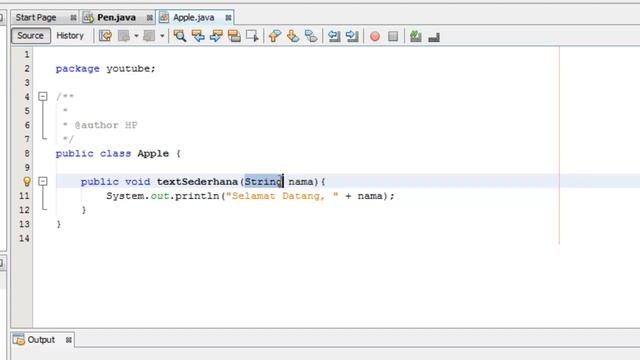Click line number 9 in the gutter
The image size is (640, 360).
coord(27,167)
